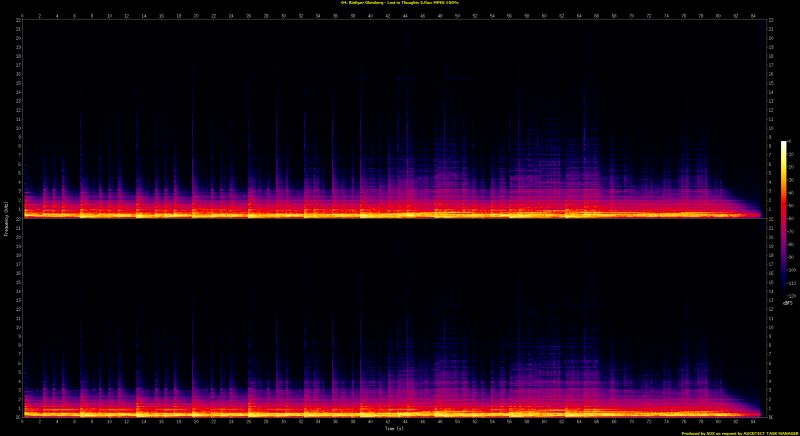Click the yellow track title at the top
The image size is (800, 436).
(399, 3)
